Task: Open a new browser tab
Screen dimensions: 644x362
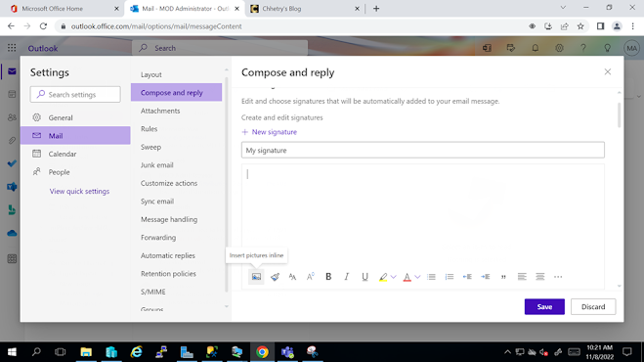Action: point(376,9)
